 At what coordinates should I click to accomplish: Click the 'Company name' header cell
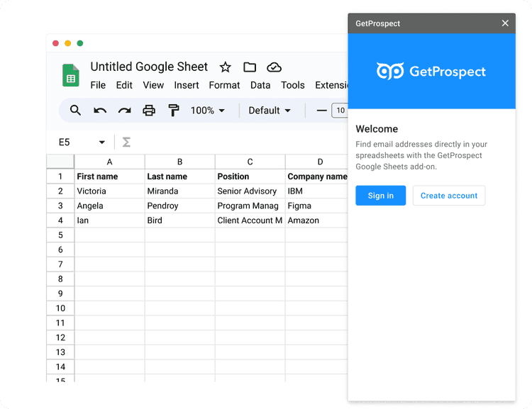pyautogui.click(x=316, y=177)
